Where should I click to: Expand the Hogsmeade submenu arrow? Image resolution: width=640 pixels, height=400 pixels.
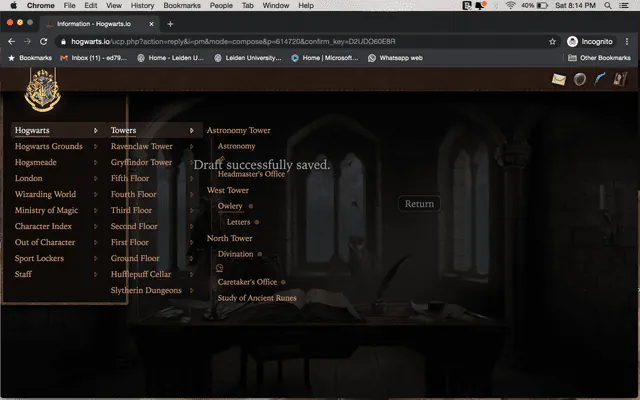tap(96, 162)
